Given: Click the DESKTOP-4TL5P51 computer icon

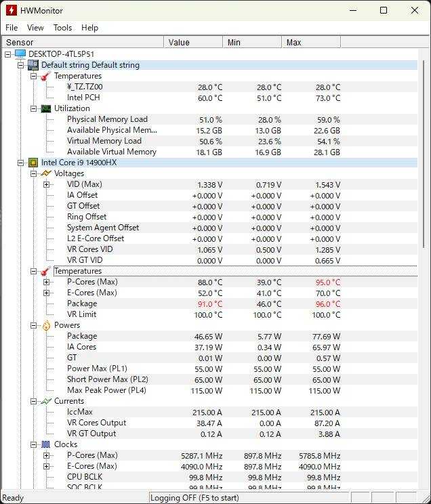Looking at the screenshot, I should (x=20, y=54).
